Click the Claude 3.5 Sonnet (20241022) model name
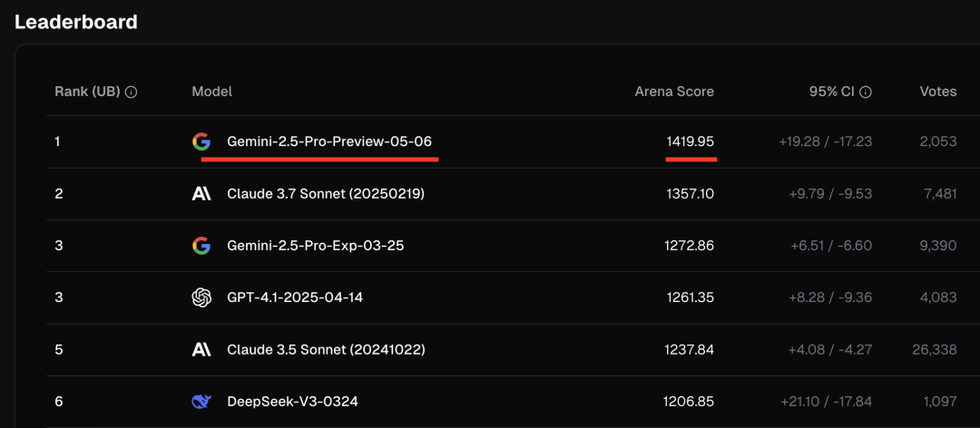Viewport: 980px width, 428px height. (326, 349)
